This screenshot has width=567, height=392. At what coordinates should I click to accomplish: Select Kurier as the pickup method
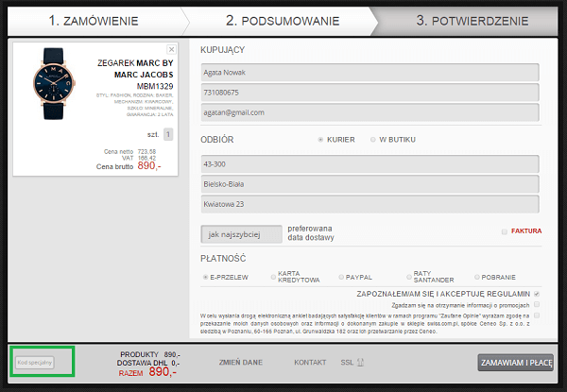320,139
